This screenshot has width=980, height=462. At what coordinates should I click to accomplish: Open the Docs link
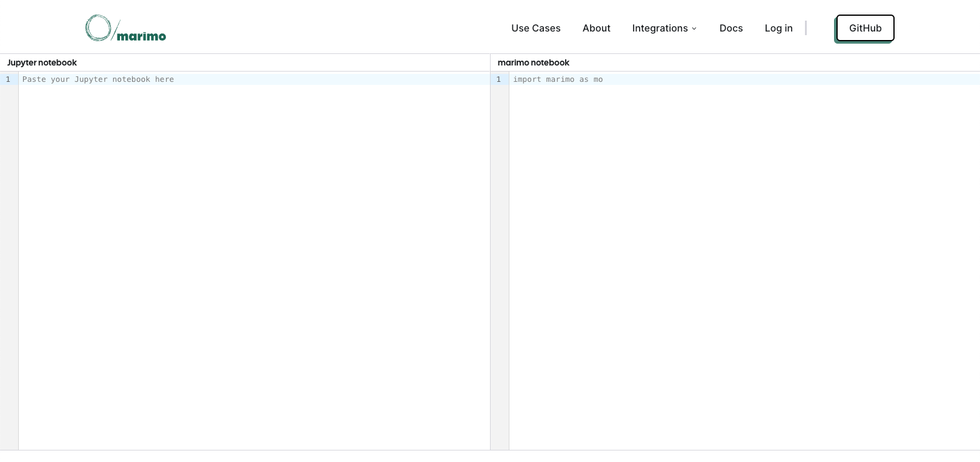[730, 28]
